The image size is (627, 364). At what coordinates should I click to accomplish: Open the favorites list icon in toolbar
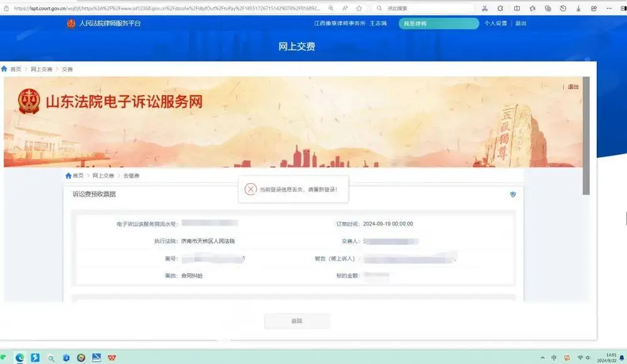[532, 8]
